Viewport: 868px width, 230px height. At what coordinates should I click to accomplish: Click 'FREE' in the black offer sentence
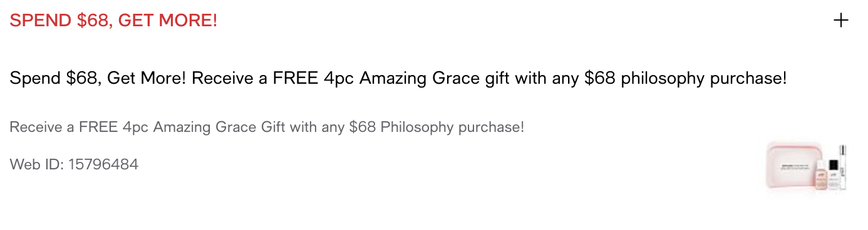296,79
